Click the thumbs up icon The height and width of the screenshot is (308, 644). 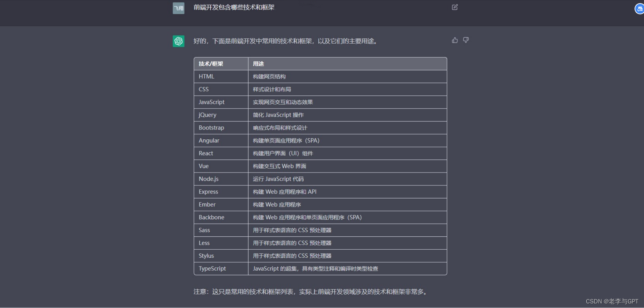click(455, 40)
